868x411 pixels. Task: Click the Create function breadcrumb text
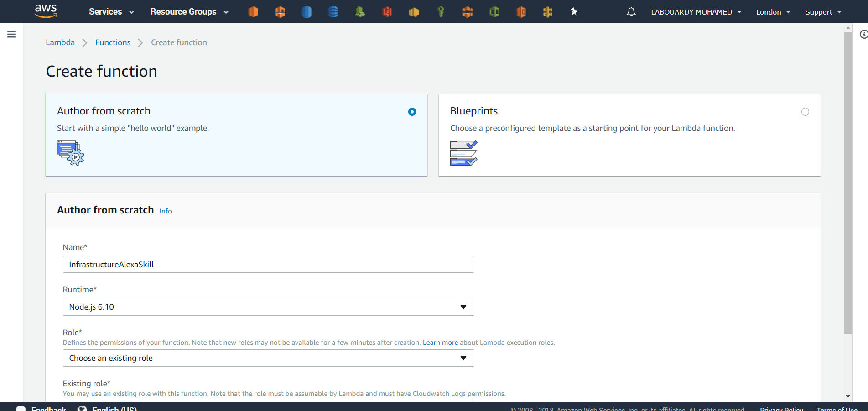(x=179, y=42)
